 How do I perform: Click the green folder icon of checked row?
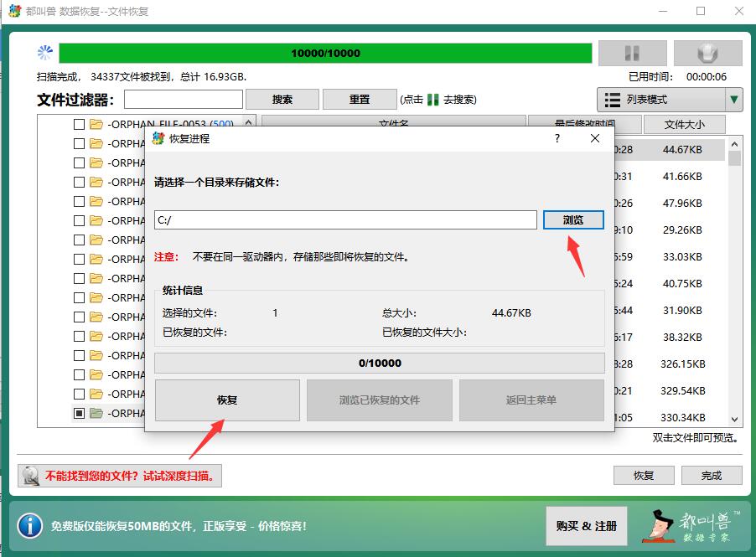click(x=96, y=413)
